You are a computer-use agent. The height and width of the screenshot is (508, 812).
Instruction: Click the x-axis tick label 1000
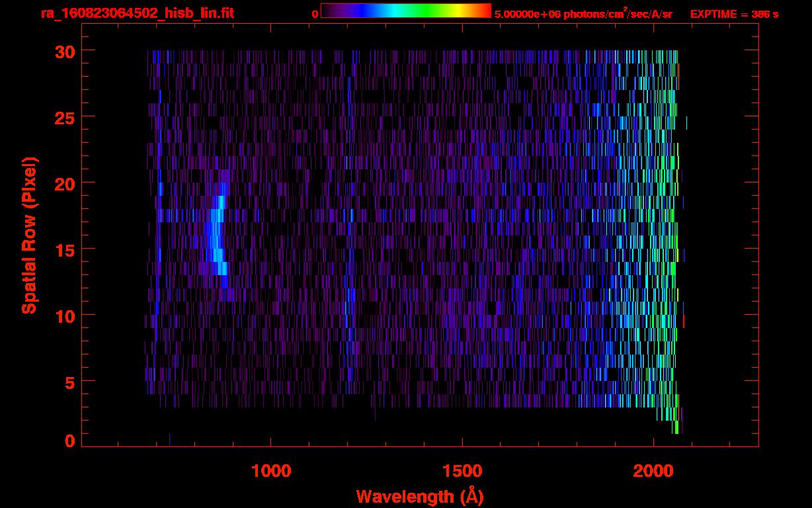click(271, 471)
